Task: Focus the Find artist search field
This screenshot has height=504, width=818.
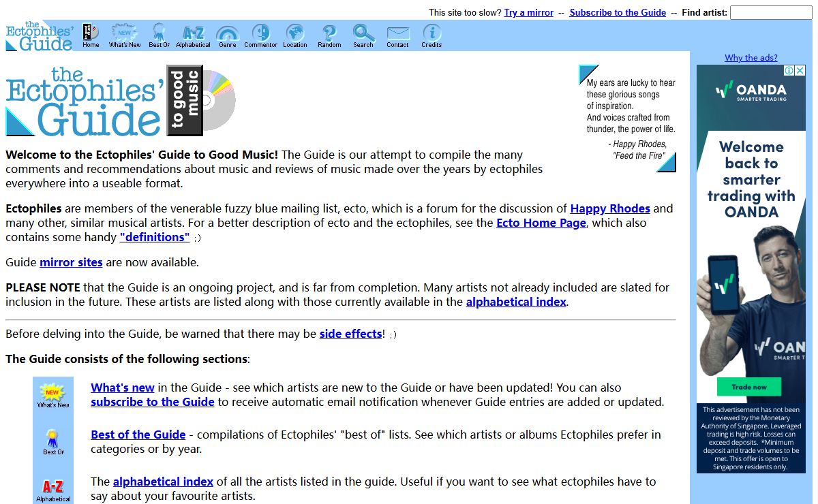Action: point(771,12)
